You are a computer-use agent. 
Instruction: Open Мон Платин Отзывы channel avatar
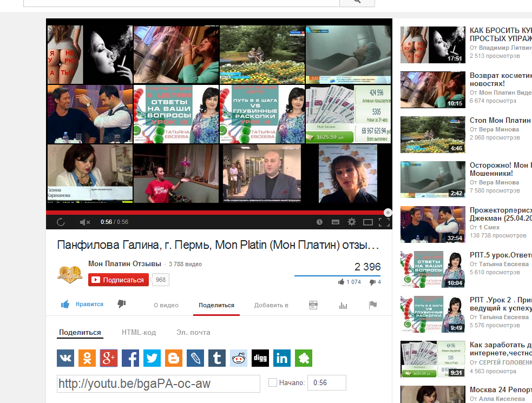click(x=70, y=274)
